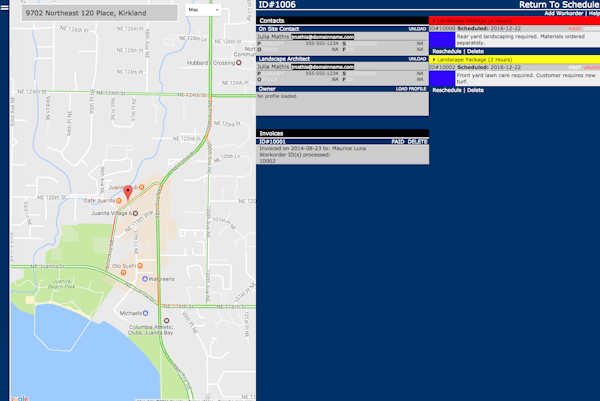This screenshot has height=401, width=600.
Task: Click Delete on invoice ID#10001
Action: [x=417, y=142]
